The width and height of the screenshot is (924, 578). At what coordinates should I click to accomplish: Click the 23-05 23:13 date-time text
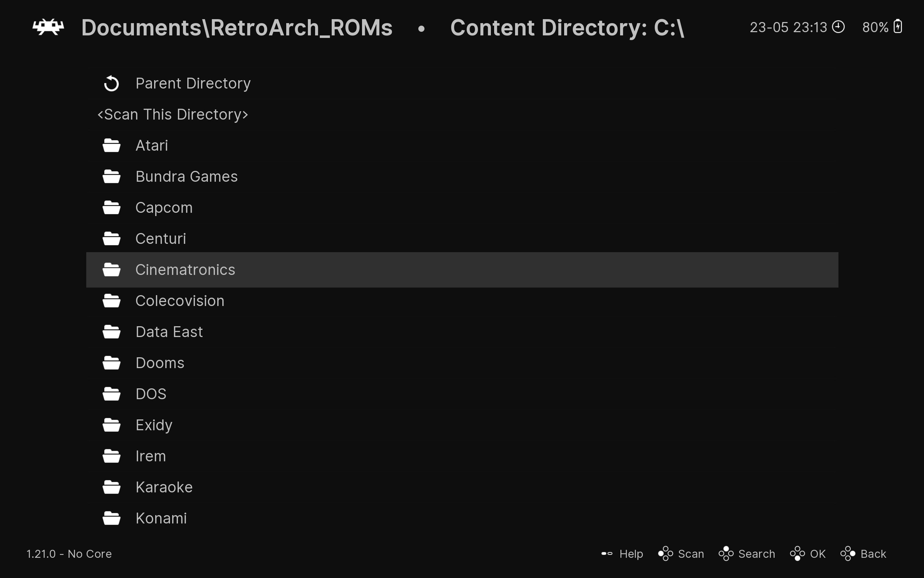pos(788,27)
